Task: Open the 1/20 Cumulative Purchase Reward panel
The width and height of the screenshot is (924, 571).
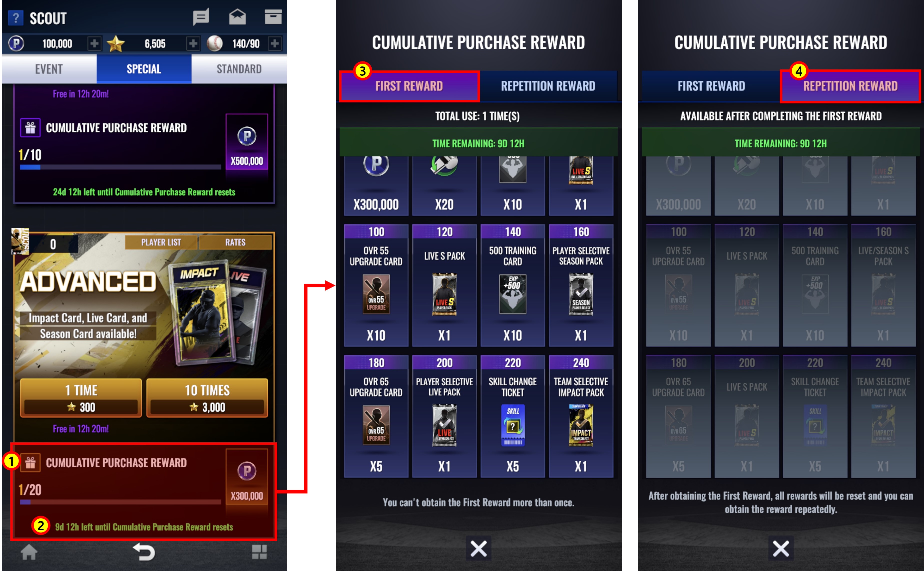Action: pyautogui.click(x=144, y=491)
